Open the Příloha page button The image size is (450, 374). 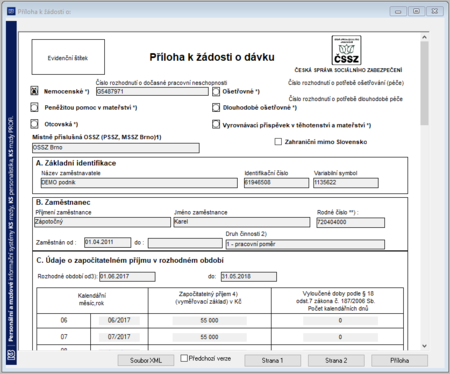(399, 360)
